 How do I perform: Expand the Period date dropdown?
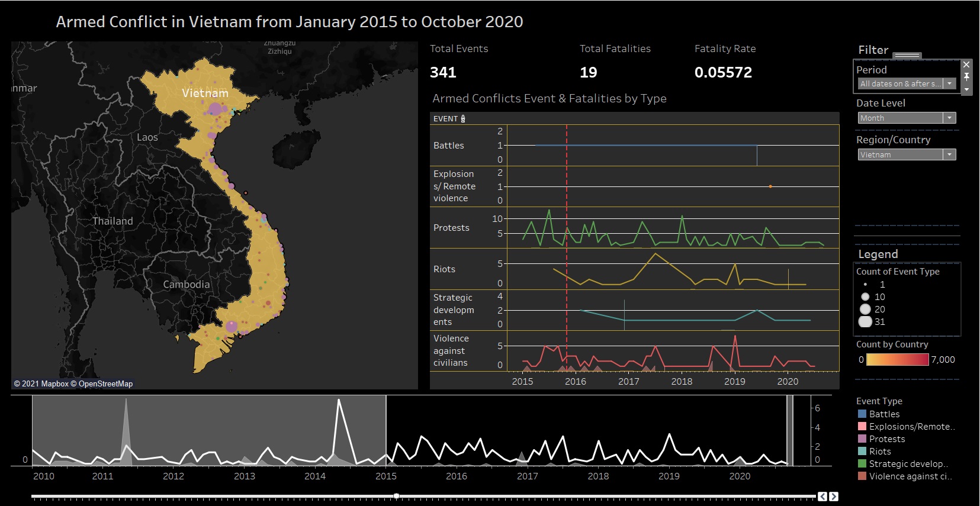tap(949, 84)
